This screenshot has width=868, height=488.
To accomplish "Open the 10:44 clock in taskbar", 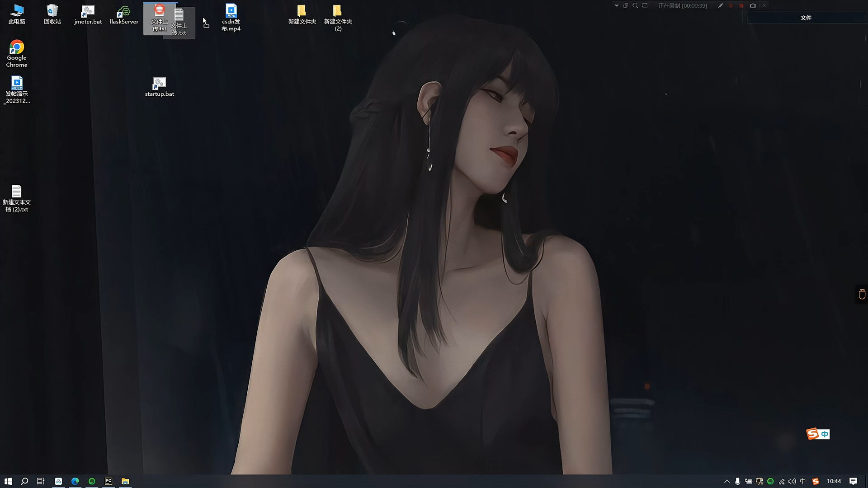I will click(834, 481).
